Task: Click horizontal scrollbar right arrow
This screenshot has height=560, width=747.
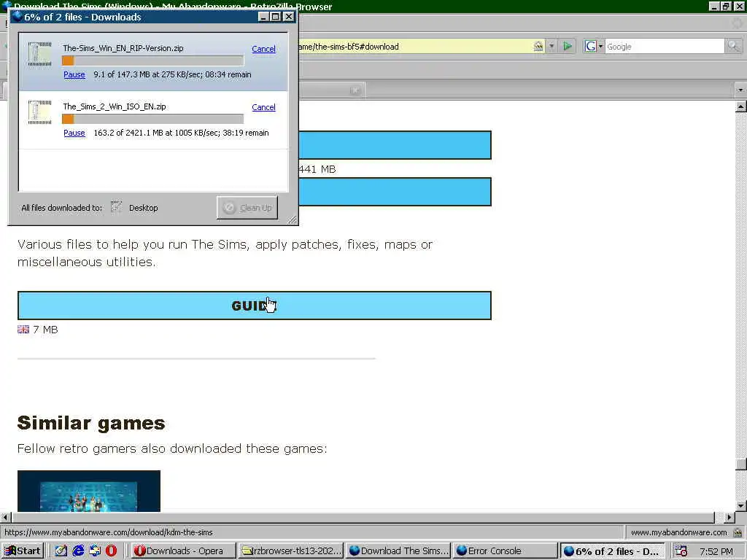Action: click(729, 517)
